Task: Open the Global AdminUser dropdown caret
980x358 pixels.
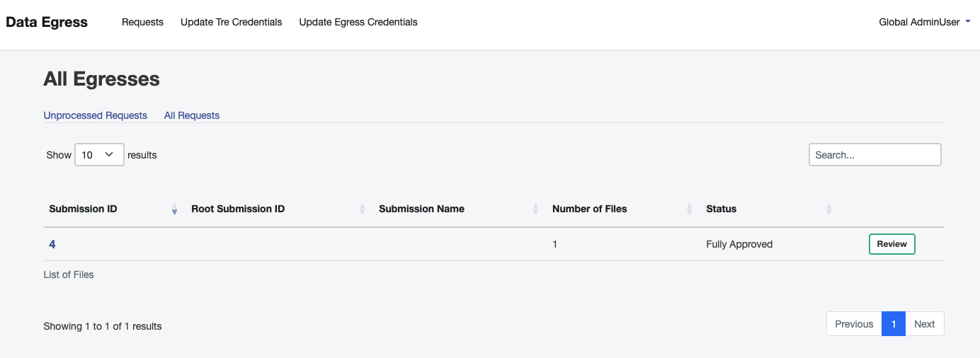Action: (x=968, y=22)
